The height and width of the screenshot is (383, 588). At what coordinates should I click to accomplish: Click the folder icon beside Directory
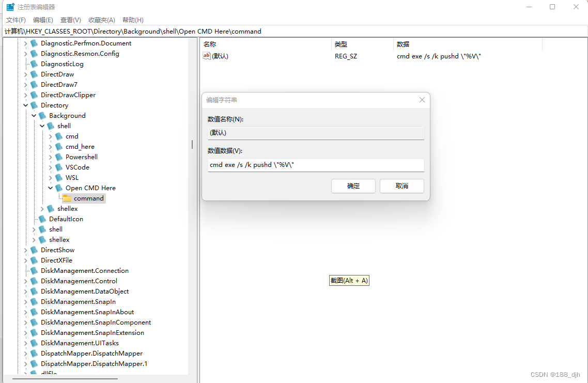click(34, 105)
